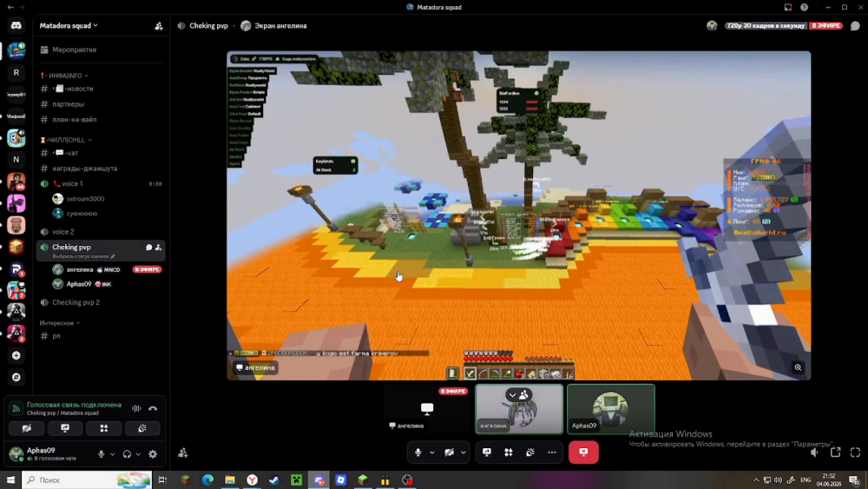Open output device dropdown in user panel
This screenshot has width=868, height=489.
coord(138,454)
